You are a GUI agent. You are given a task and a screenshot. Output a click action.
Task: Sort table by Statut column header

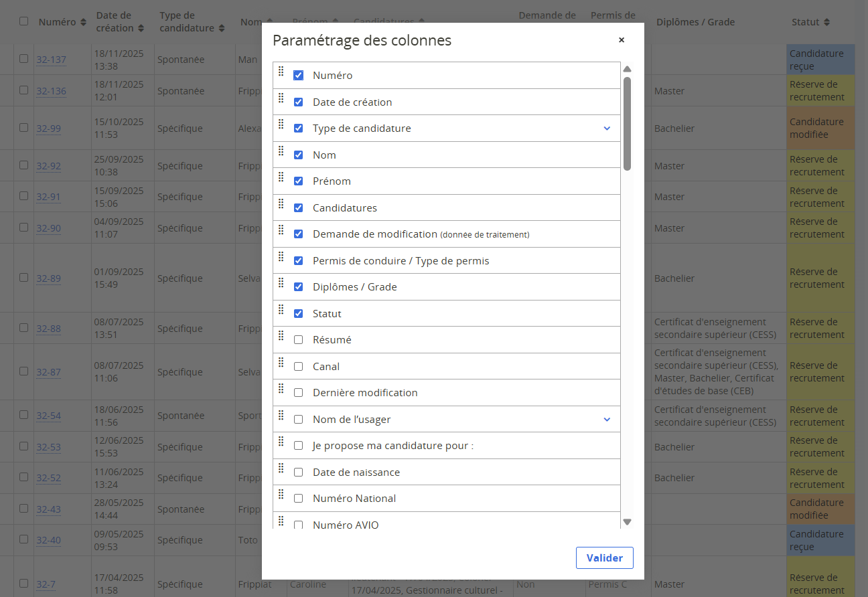pos(810,22)
